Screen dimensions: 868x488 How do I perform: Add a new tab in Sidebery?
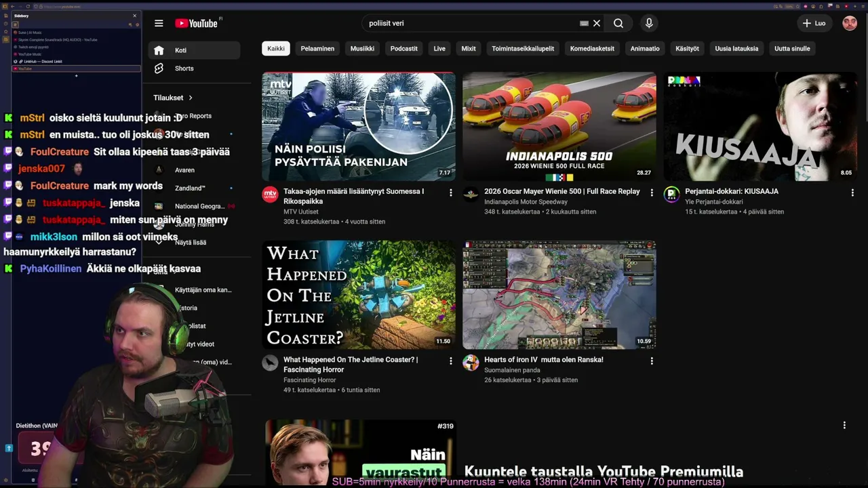[76, 76]
